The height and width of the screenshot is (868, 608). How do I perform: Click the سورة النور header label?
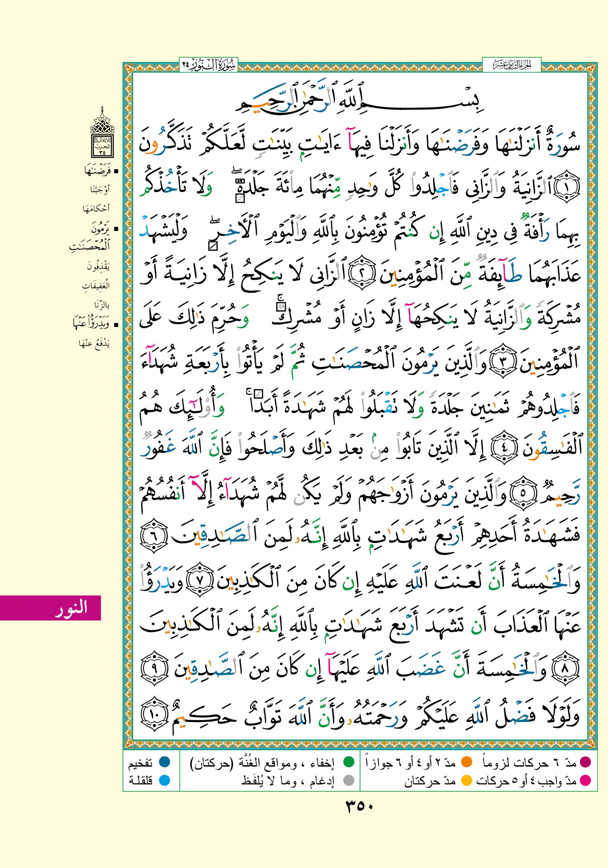click(208, 65)
